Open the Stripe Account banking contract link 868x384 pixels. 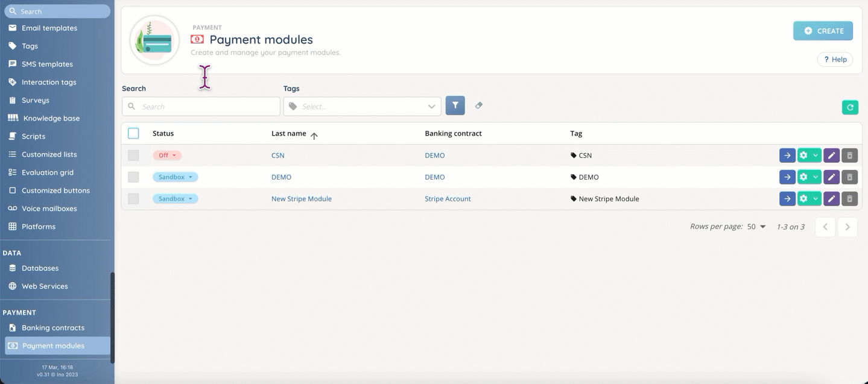click(x=448, y=199)
